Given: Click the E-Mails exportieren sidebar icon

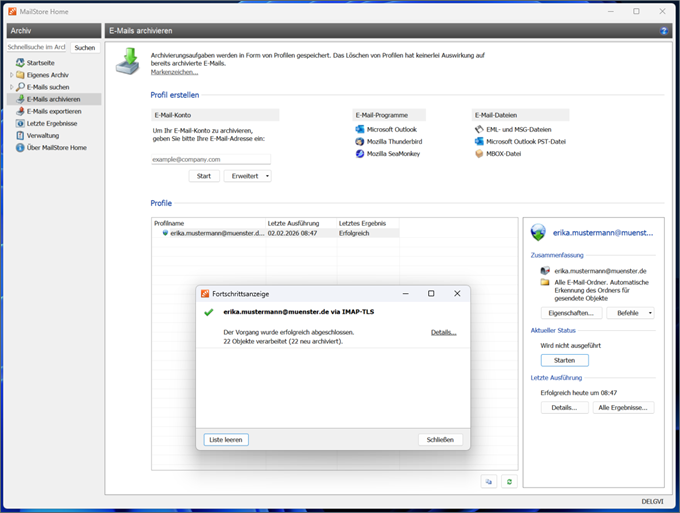Looking at the screenshot, I should coord(20,111).
